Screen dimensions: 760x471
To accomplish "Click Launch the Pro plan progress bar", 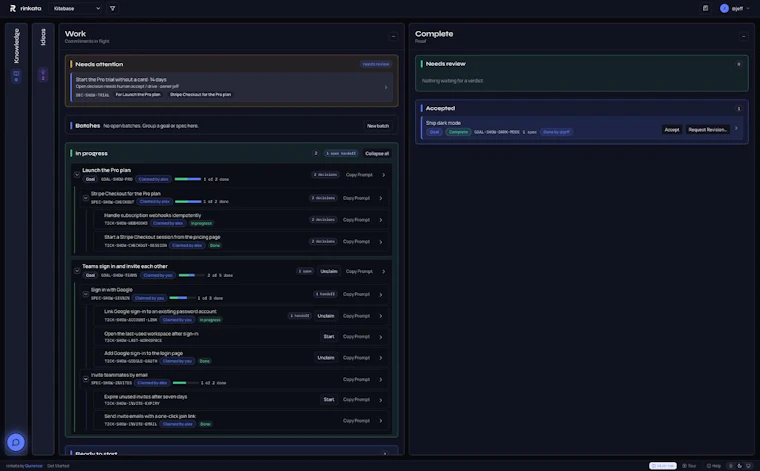I will tap(188, 179).
